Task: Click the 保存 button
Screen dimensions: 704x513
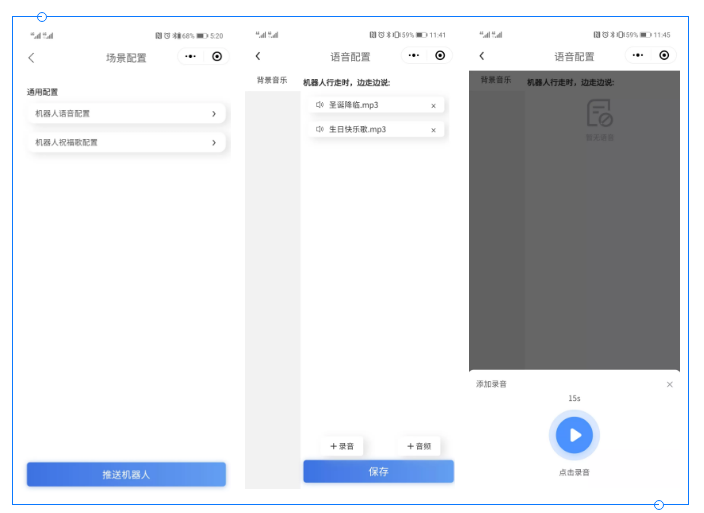Action: [378, 472]
